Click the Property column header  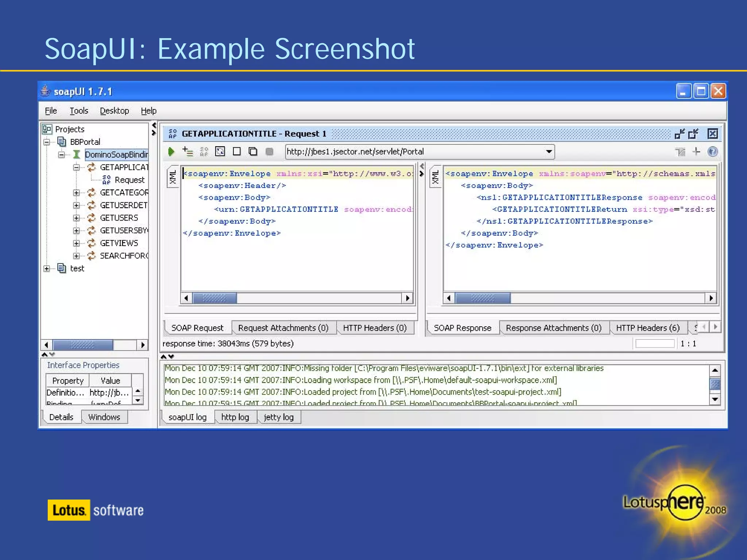[68, 381]
